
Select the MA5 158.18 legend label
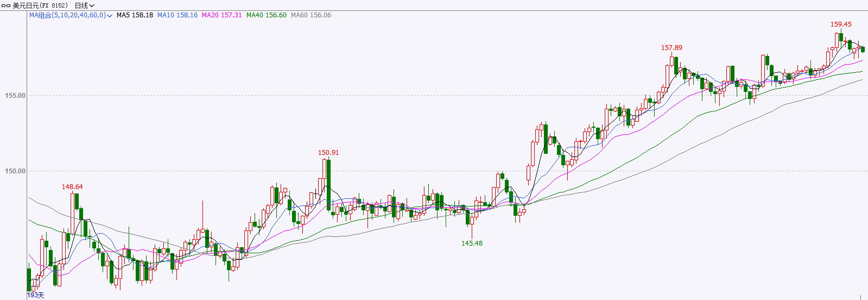(x=135, y=15)
